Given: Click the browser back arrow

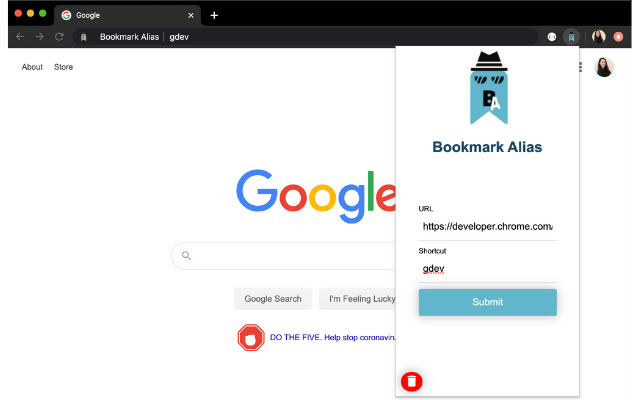Looking at the screenshot, I should [x=20, y=37].
